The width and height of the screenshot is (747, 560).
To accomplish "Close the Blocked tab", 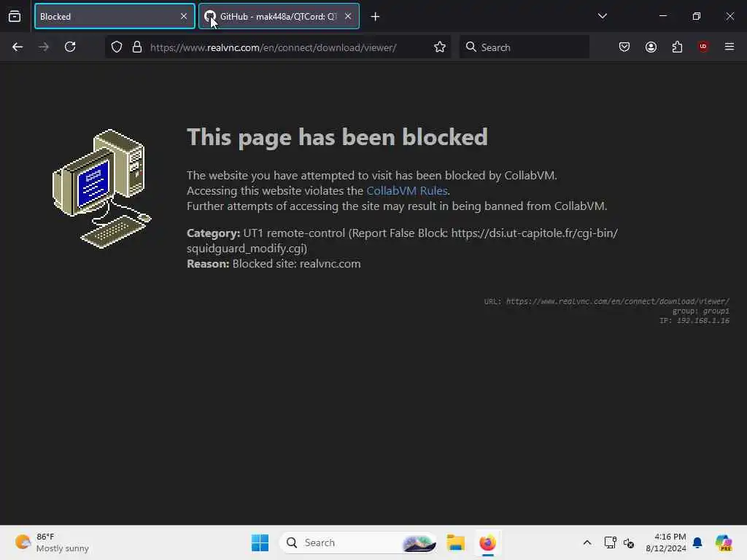I will click(x=183, y=17).
